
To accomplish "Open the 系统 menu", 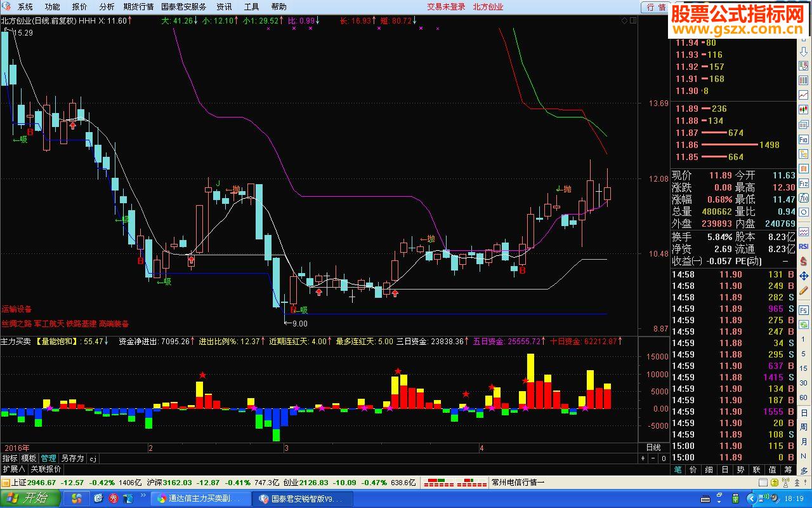I will point(25,7).
